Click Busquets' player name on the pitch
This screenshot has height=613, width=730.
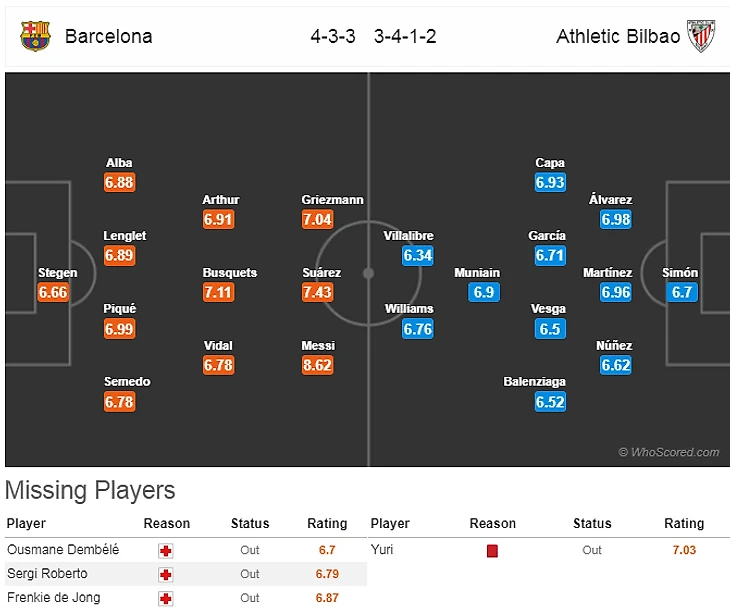click(x=229, y=273)
